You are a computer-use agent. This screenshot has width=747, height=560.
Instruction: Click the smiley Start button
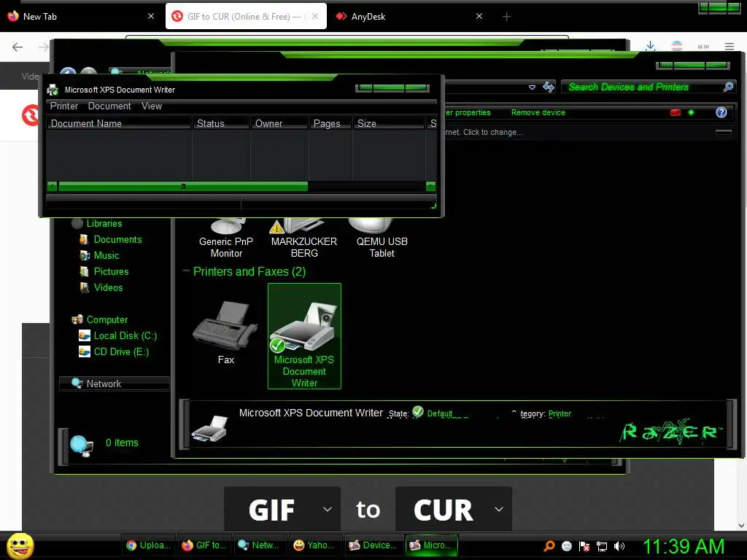tap(20, 545)
